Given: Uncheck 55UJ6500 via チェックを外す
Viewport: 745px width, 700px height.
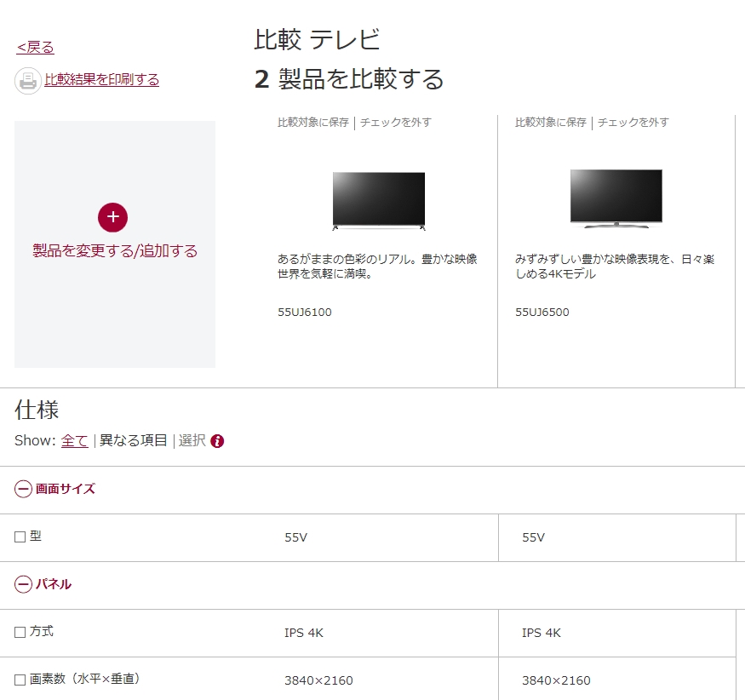Looking at the screenshot, I should (x=633, y=122).
